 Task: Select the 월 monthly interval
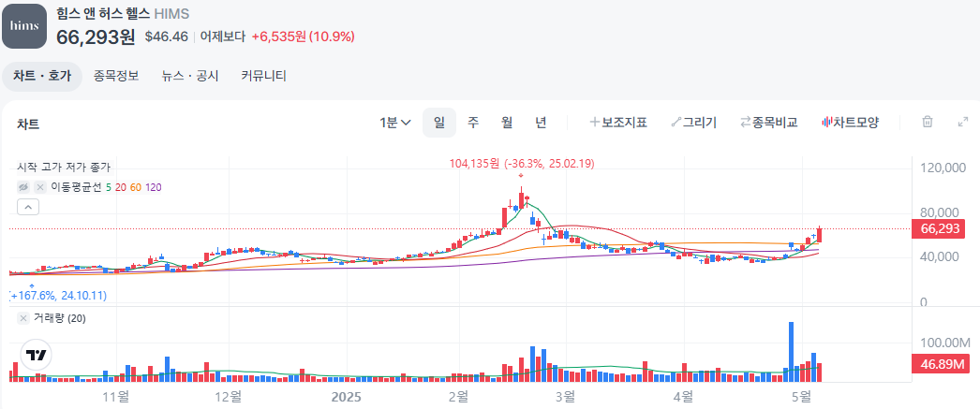click(x=507, y=123)
